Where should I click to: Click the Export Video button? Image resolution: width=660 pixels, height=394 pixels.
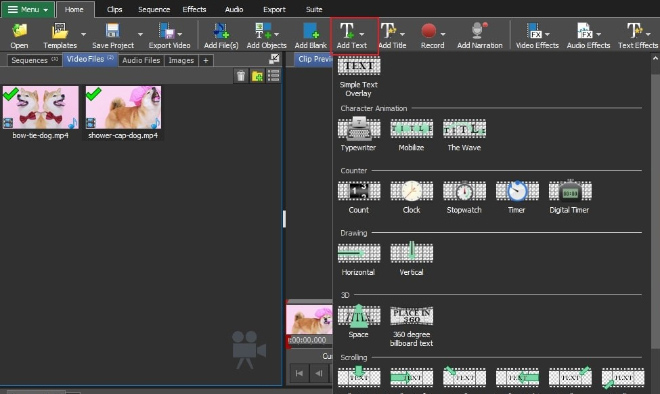click(x=169, y=35)
